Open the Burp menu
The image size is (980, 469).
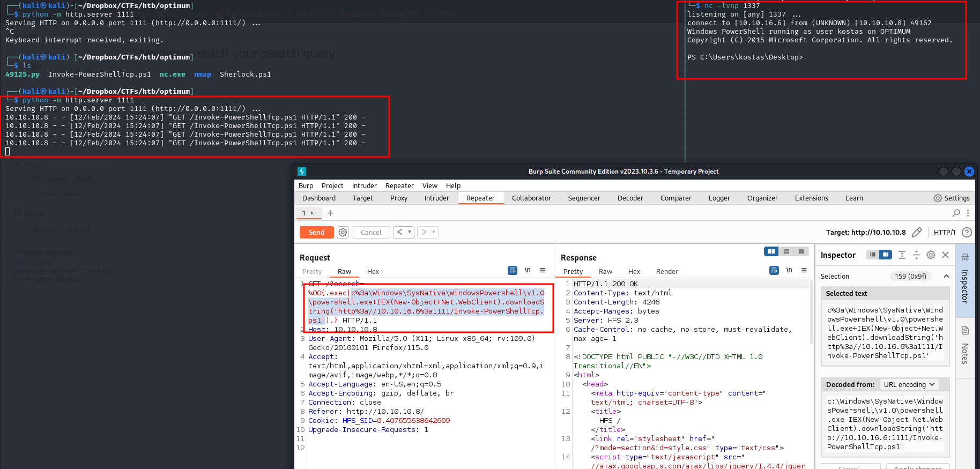[x=306, y=185]
